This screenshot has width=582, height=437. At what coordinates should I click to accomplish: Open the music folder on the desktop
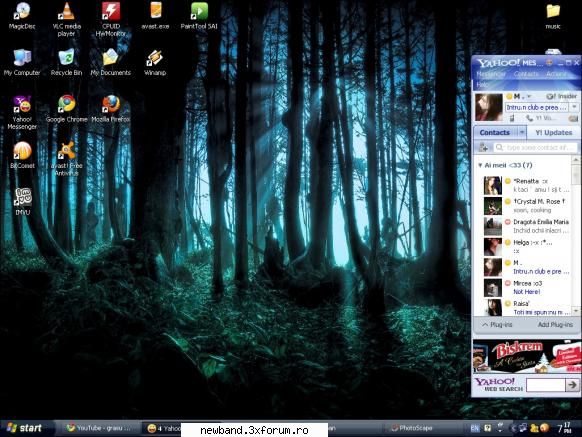[x=553, y=16]
